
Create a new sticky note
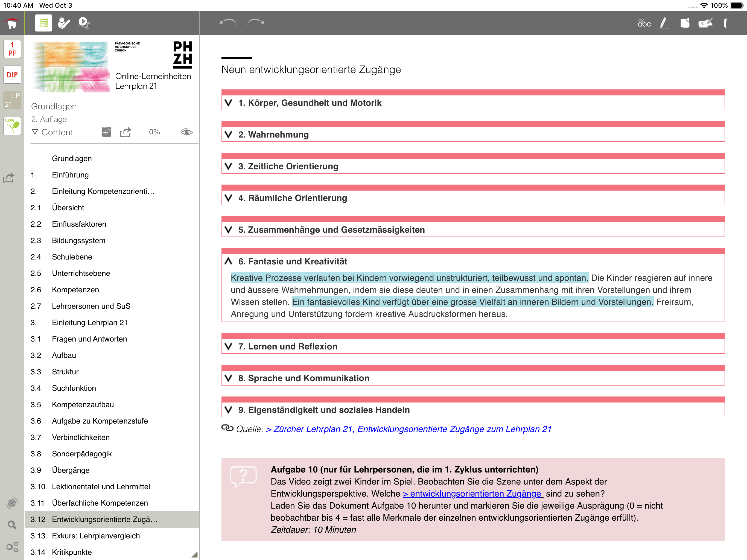point(685,23)
